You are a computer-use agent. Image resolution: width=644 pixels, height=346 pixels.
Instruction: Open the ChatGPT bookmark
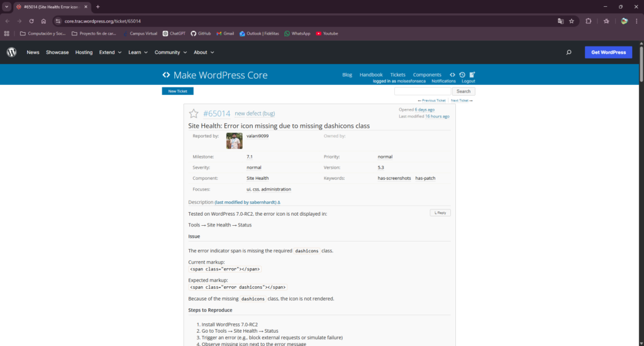174,34
